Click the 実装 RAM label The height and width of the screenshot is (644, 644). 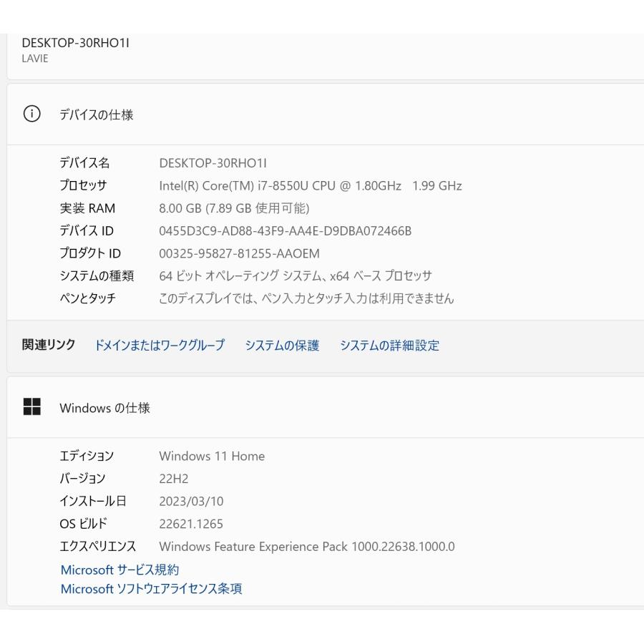tap(87, 208)
